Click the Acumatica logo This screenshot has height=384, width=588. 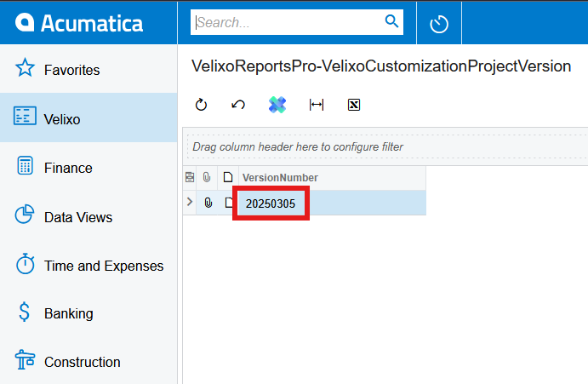click(x=79, y=23)
